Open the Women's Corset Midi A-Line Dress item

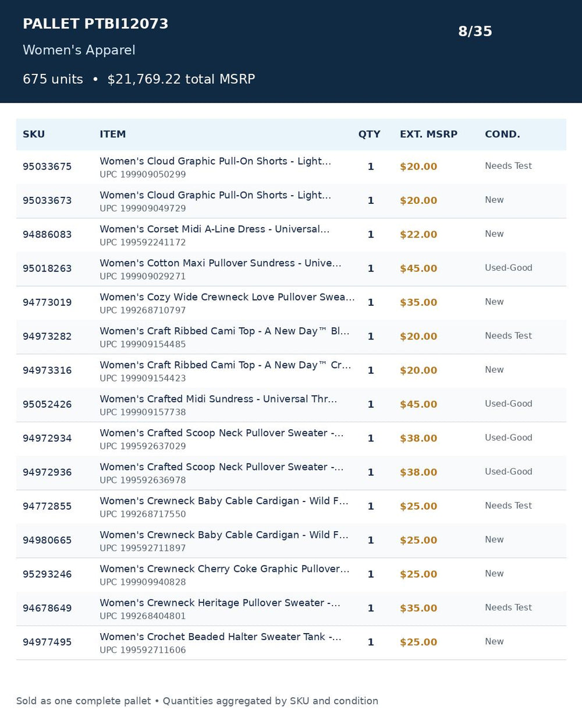click(214, 229)
